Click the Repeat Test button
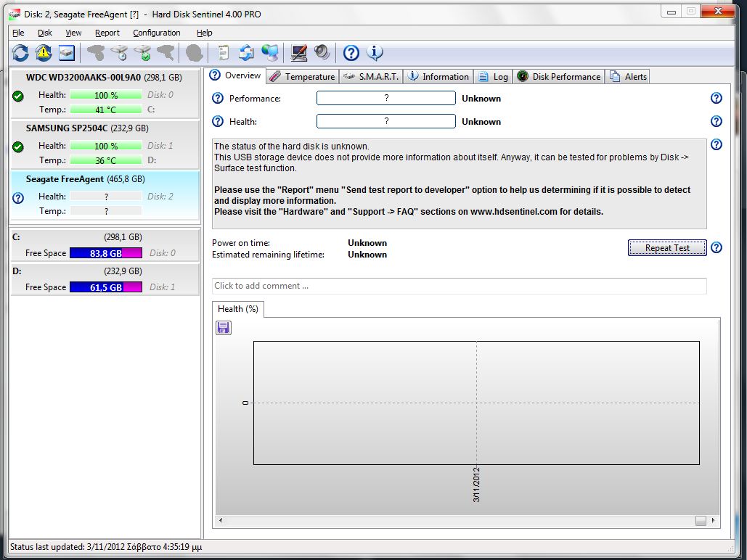This screenshot has width=747, height=560. tap(667, 247)
